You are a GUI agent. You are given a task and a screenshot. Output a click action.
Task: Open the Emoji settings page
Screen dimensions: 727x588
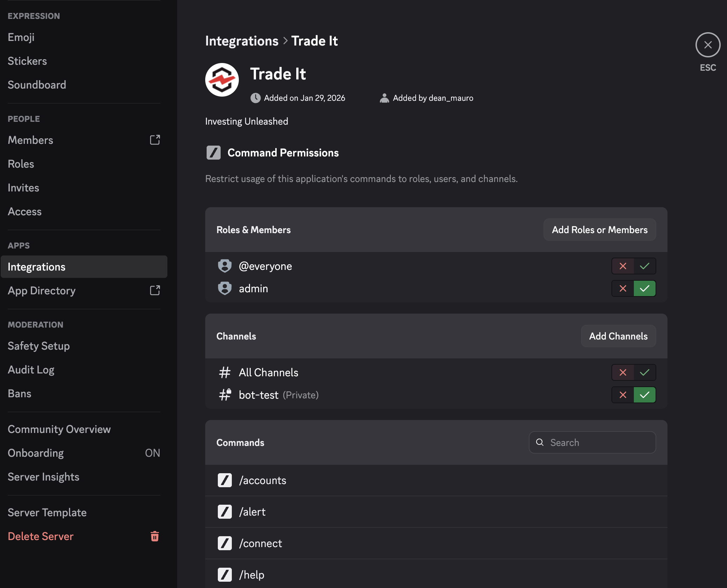(84, 37)
